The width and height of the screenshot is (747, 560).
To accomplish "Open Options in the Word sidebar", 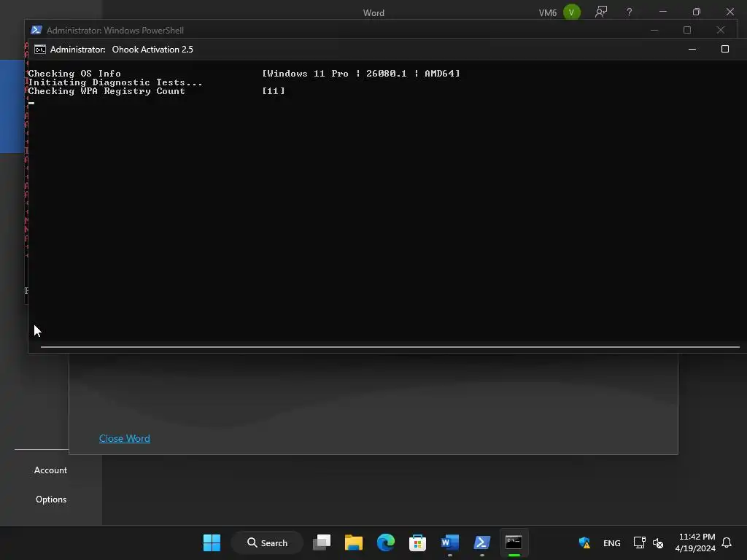I will coord(51,499).
